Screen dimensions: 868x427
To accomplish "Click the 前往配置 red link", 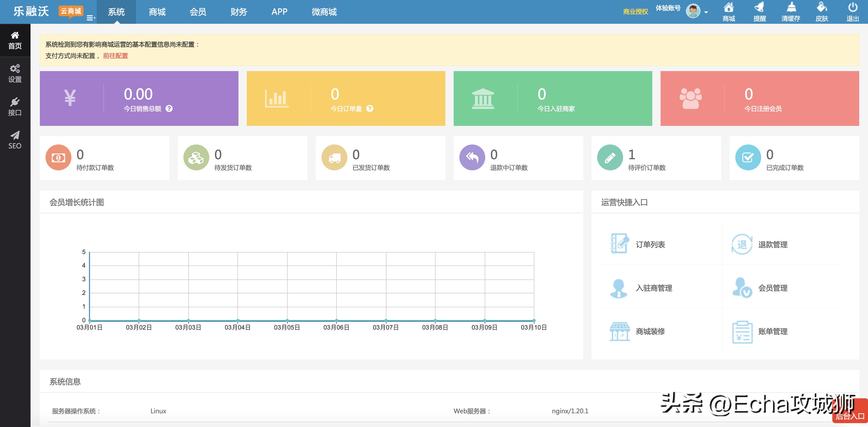I will click(115, 56).
